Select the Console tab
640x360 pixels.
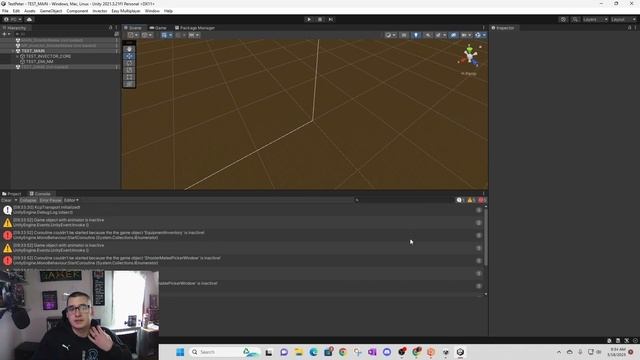pyautogui.click(x=40, y=194)
